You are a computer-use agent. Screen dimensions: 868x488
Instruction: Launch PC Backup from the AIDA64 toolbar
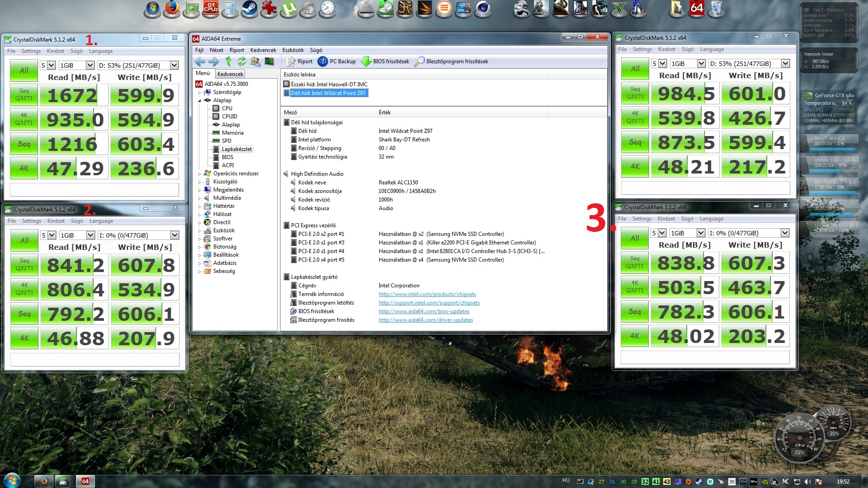pos(337,61)
